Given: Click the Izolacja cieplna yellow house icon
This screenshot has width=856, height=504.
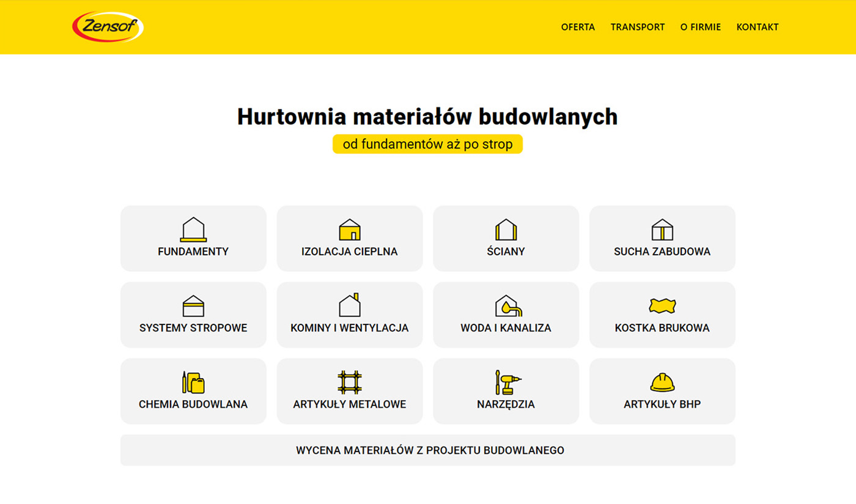Looking at the screenshot, I should [350, 230].
